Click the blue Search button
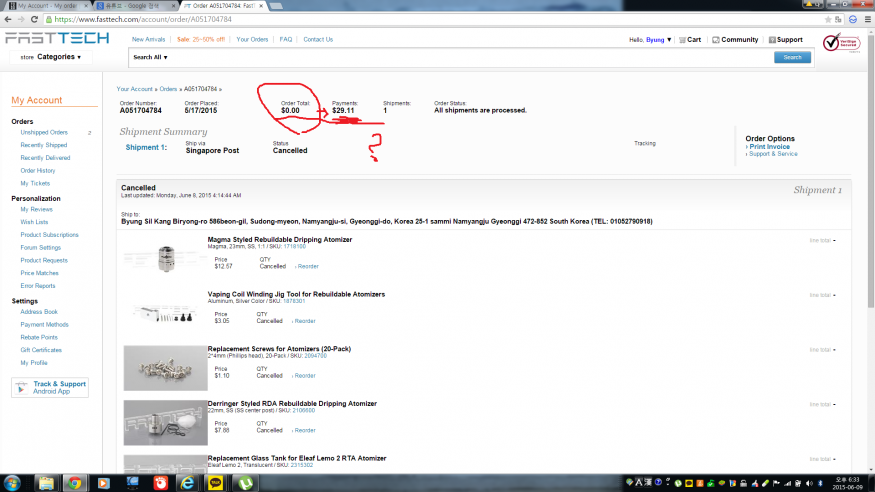Screen dimensions: 875x492 pos(792,57)
